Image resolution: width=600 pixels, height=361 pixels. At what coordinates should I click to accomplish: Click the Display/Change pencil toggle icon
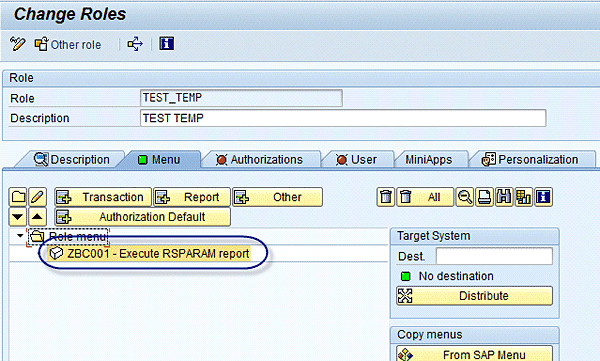18,44
